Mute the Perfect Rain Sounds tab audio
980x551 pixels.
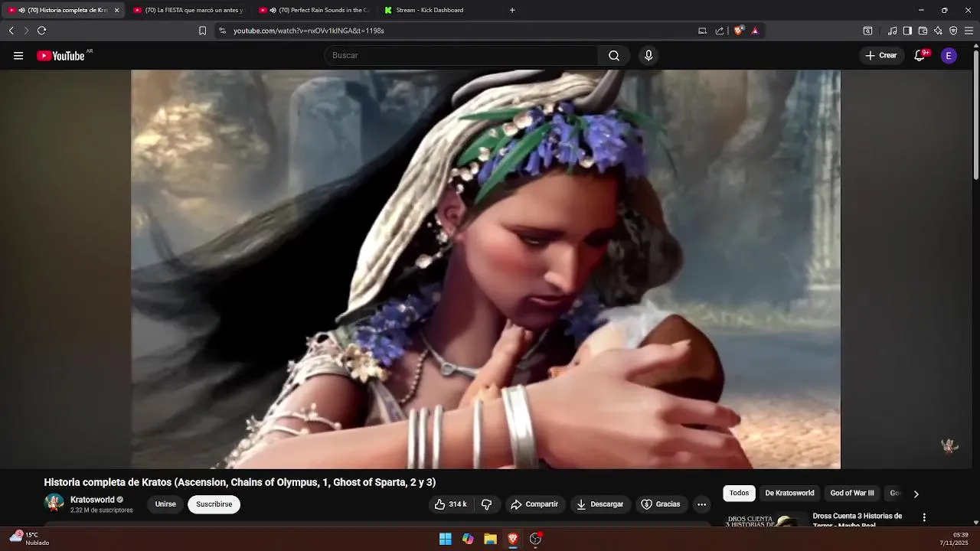pyautogui.click(x=273, y=10)
